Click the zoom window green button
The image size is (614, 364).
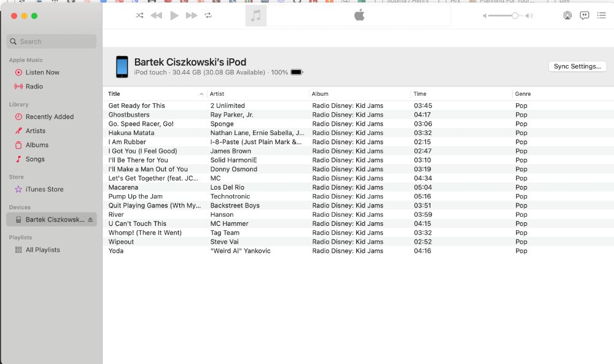coord(34,16)
